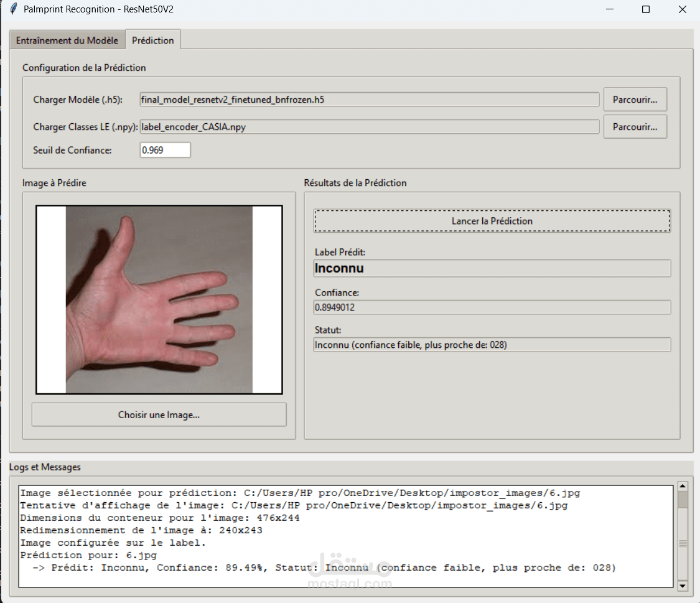Click the Statut field text
The image size is (700, 603).
point(492,345)
